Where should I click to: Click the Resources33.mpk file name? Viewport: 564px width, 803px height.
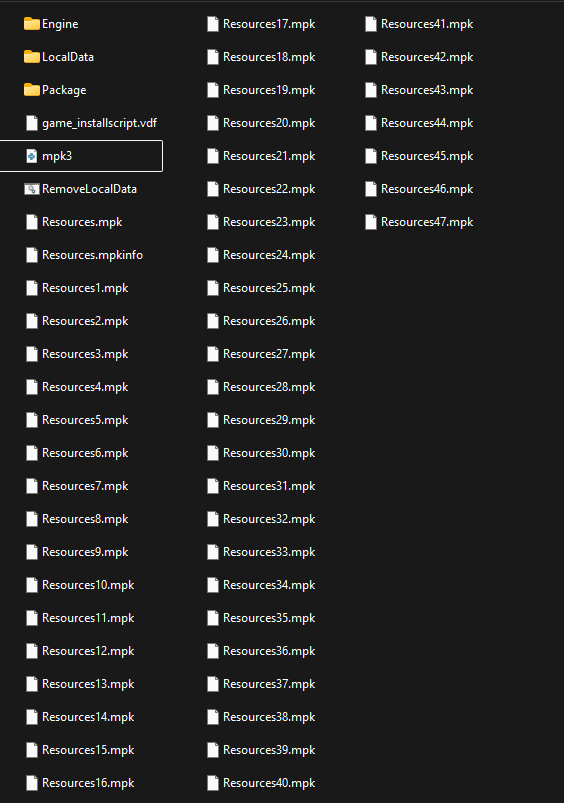pyautogui.click(x=269, y=552)
